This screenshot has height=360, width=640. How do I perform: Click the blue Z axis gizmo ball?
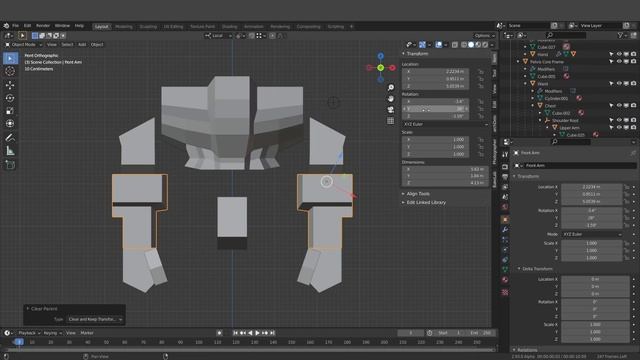[380, 56]
